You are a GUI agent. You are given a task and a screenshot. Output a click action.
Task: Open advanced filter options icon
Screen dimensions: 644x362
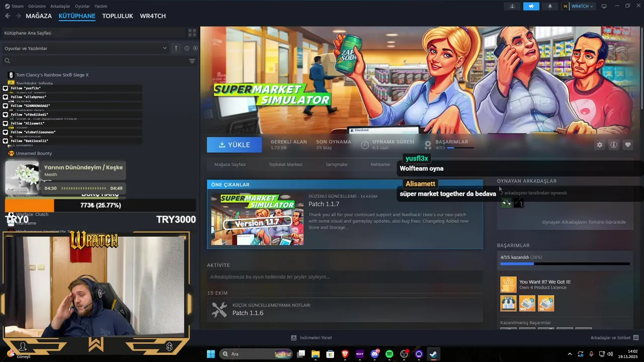pyautogui.click(x=192, y=61)
